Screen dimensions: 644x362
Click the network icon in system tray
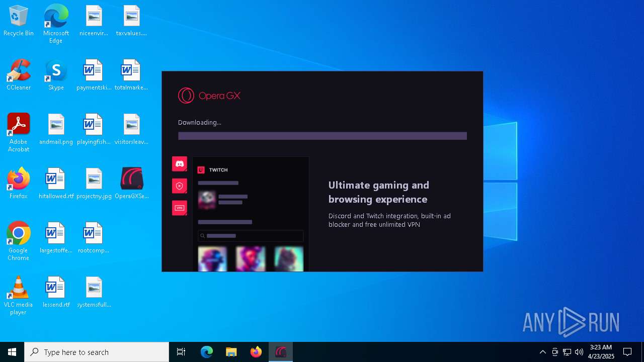pyautogui.click(x=567, y=352)
